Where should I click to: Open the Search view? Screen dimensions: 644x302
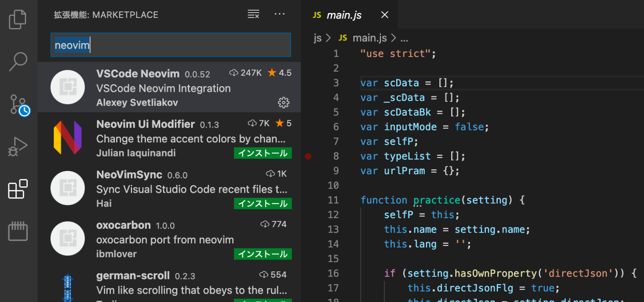[18, 61]
